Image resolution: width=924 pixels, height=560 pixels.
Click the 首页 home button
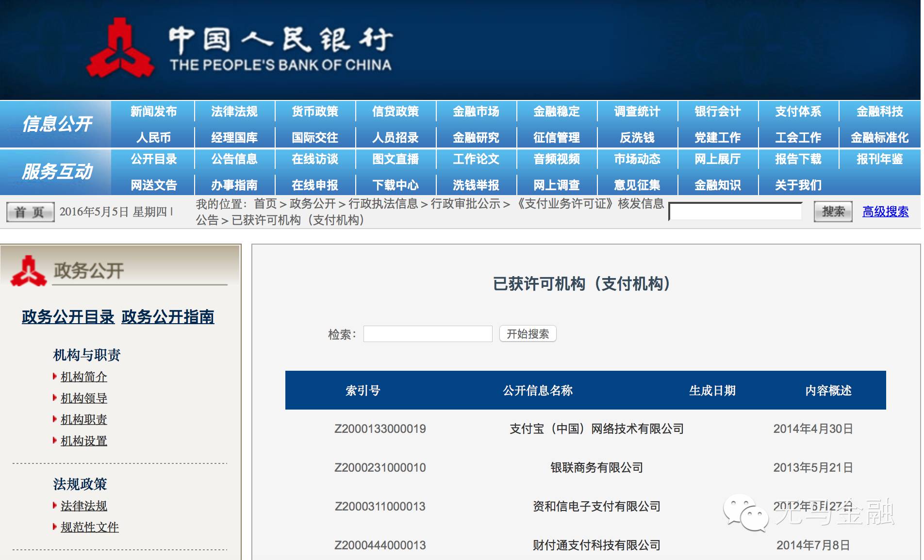coord(29,212)
